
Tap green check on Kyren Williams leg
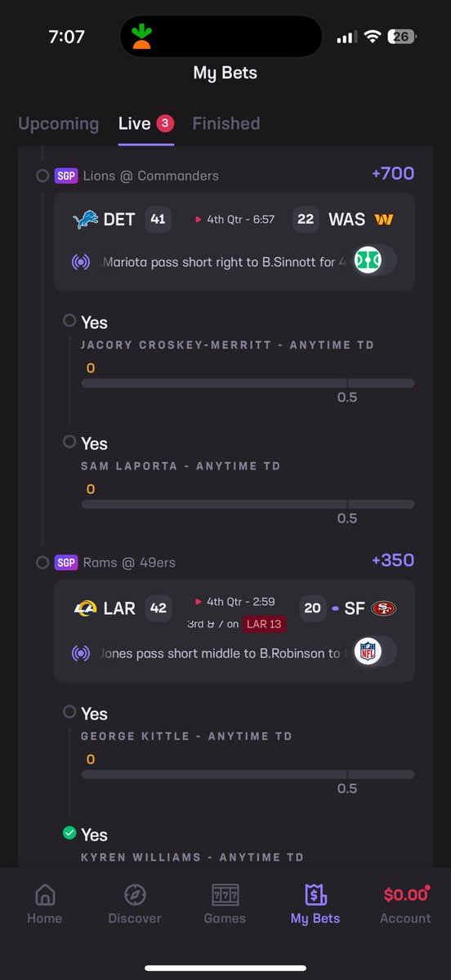(x=69, y=832)
